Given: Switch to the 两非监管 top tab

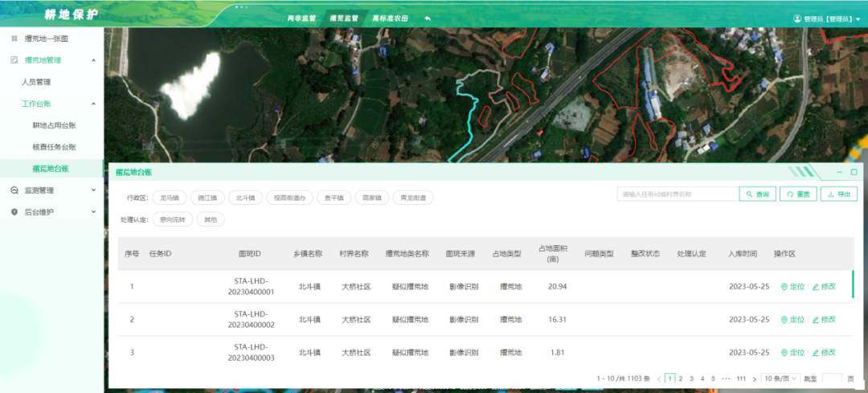Looking at the screenshot, I should (301, 18).
